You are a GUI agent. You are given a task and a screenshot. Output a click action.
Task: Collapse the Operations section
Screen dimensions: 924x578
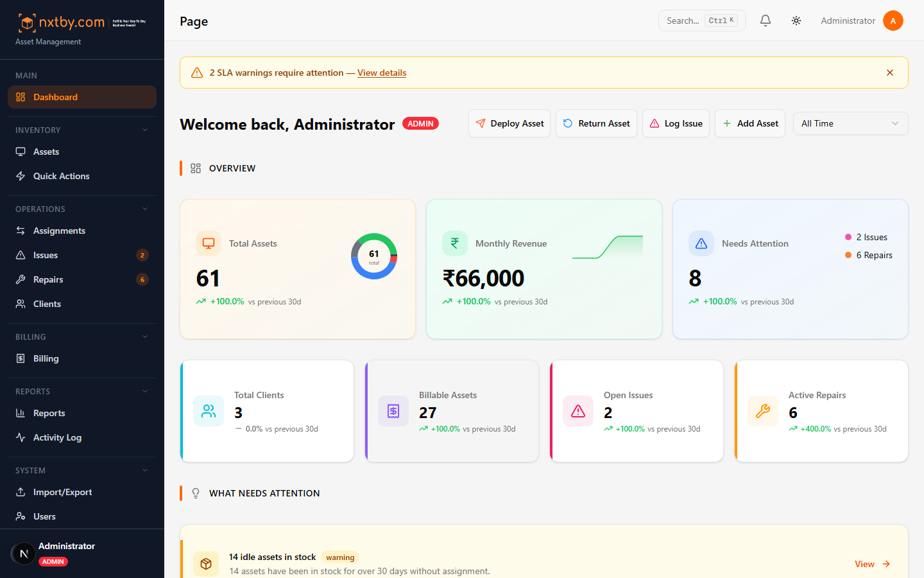(x=144, y=209)
